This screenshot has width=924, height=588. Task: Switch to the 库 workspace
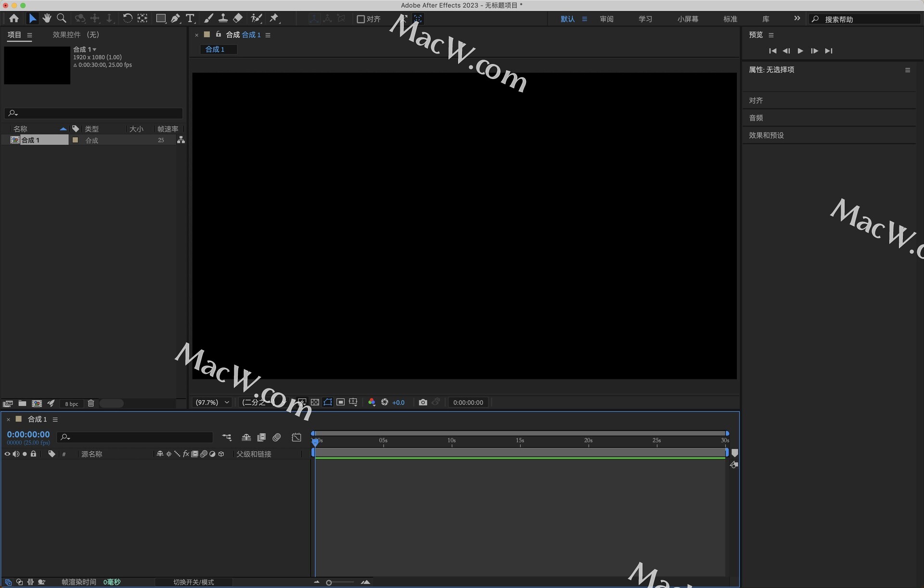point(766,19)
